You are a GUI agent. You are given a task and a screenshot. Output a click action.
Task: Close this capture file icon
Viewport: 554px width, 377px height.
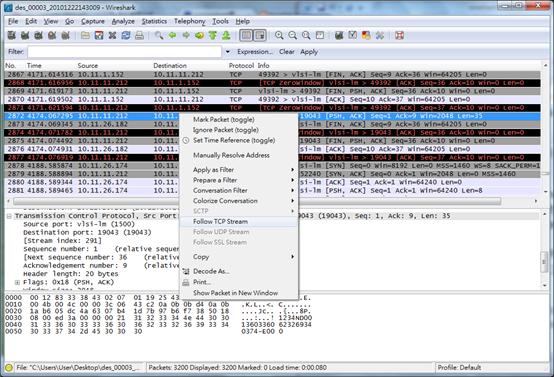[112, 35]
